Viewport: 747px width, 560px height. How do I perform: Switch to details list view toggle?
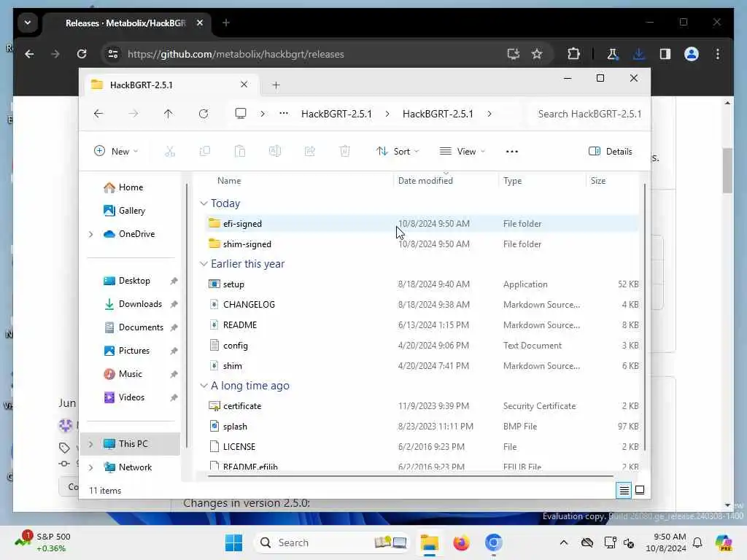[624, 490]
